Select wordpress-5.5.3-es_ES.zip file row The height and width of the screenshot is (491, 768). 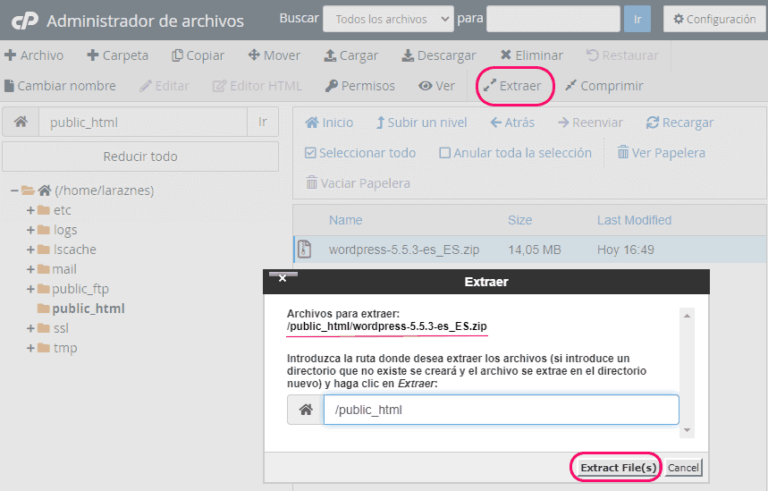pos(530,249)
